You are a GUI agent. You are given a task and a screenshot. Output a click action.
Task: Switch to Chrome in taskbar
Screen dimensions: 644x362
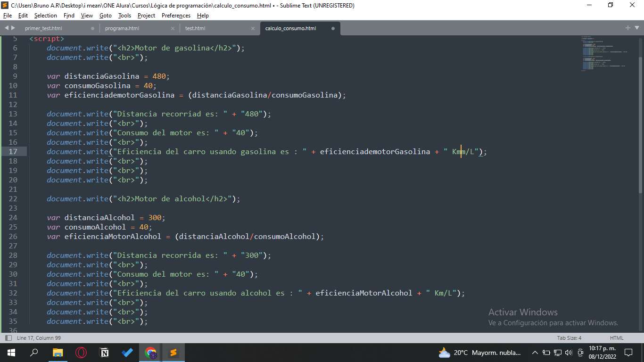[x=151, y=352]
